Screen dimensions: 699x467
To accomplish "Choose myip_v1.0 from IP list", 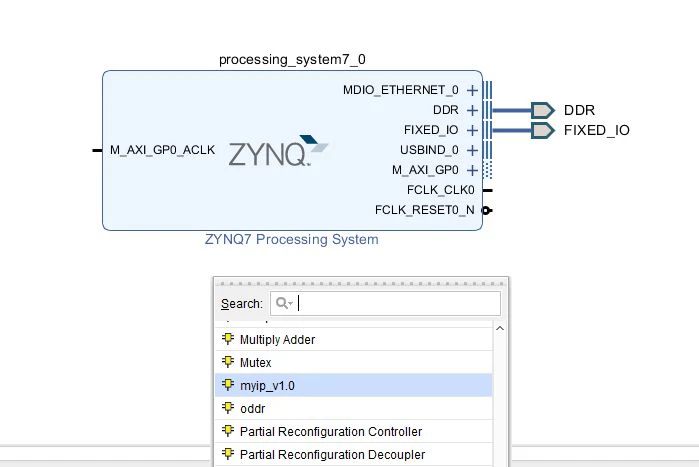I will pos(354,385).
